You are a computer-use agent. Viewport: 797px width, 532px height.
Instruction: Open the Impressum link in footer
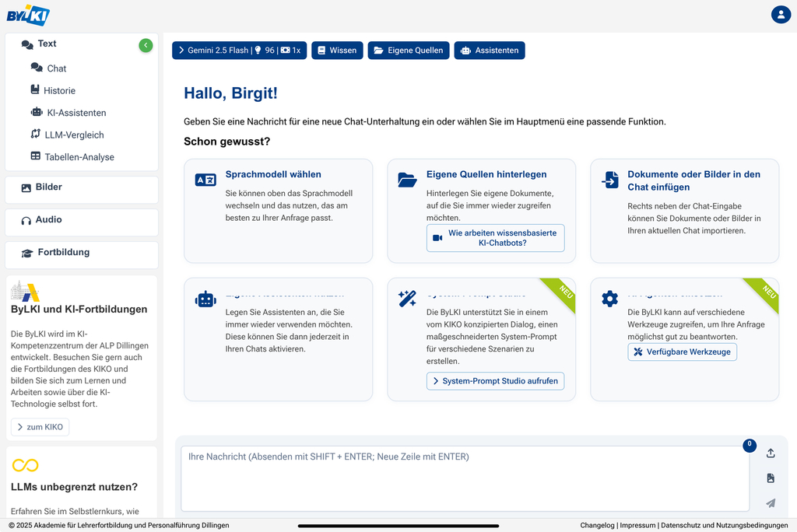click(637, 525)
